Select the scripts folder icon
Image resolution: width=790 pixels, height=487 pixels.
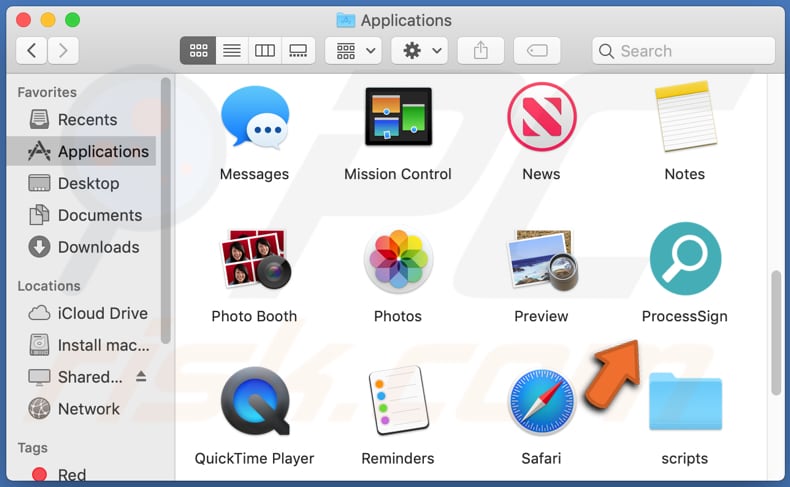(x=685, y=401)
